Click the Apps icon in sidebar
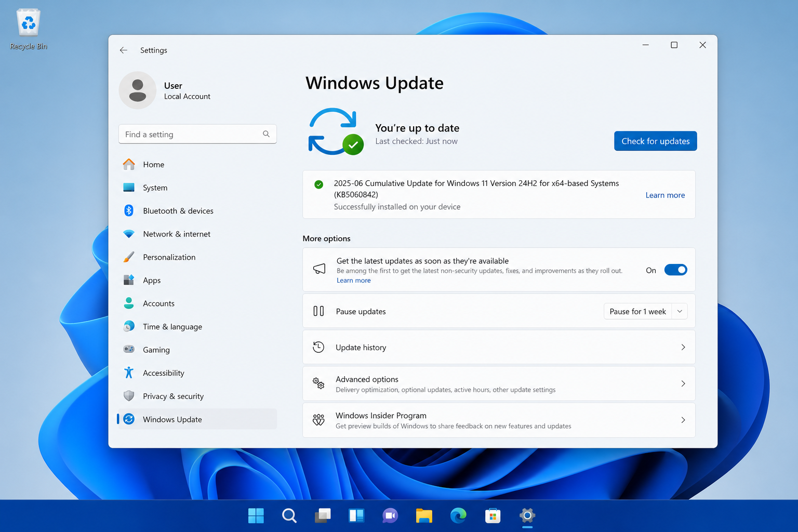Image resolution: width=798 pixels, height=532 pixels. 129,280
